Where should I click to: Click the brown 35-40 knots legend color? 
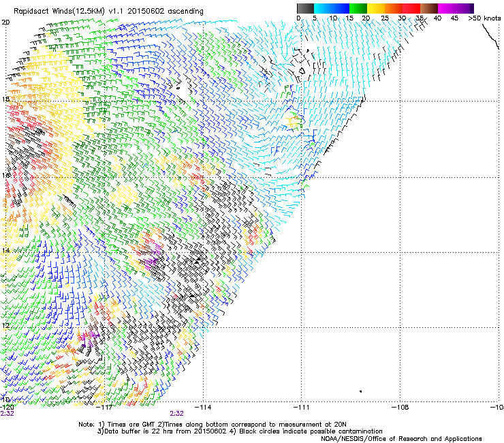429,8
